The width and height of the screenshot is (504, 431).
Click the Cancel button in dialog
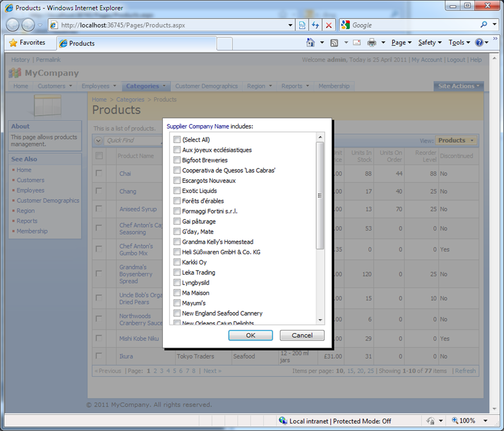coord(302,335)
